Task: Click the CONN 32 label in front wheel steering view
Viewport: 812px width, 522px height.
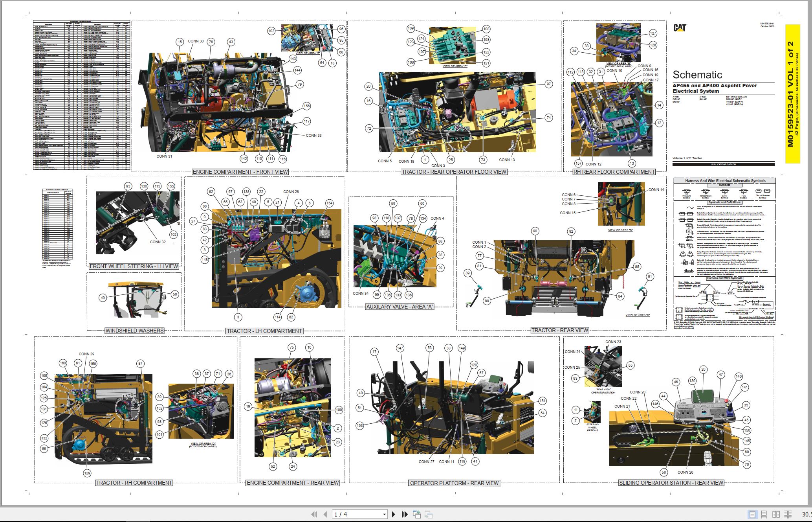Action: (x=158, y=242)
